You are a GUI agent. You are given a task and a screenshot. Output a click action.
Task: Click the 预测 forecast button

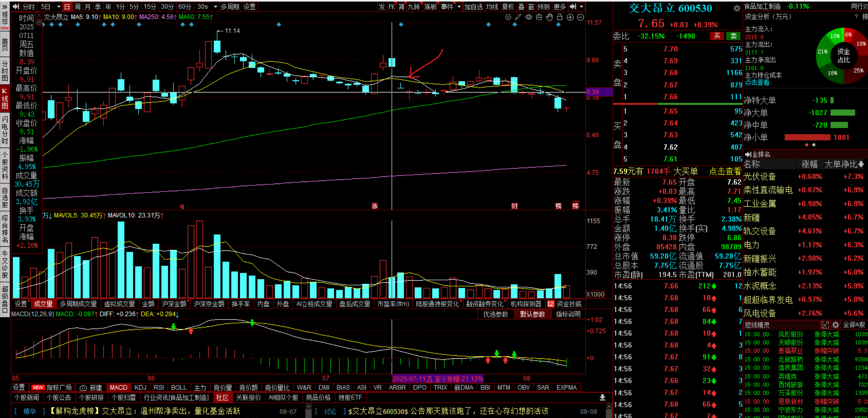coord(543,7)
